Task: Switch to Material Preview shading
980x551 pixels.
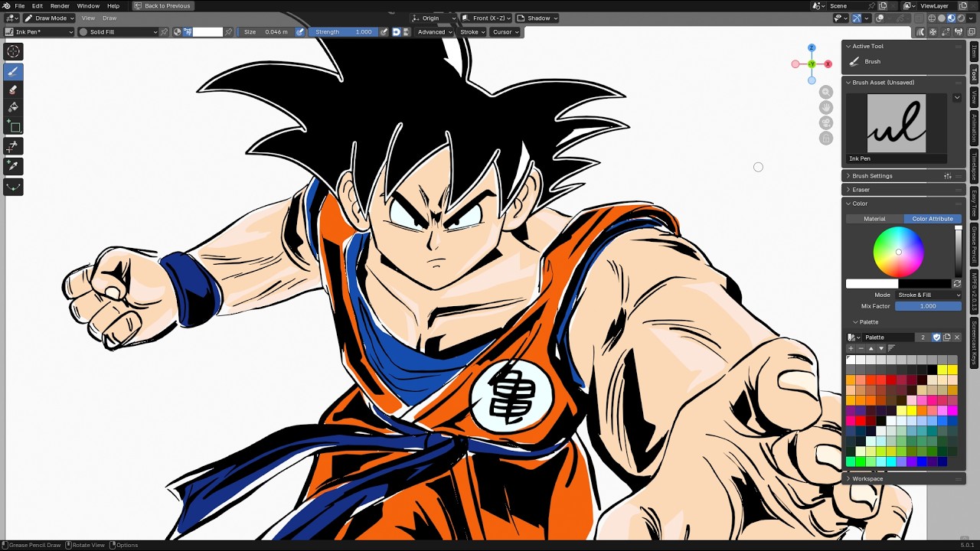Action: pos(951,18)
